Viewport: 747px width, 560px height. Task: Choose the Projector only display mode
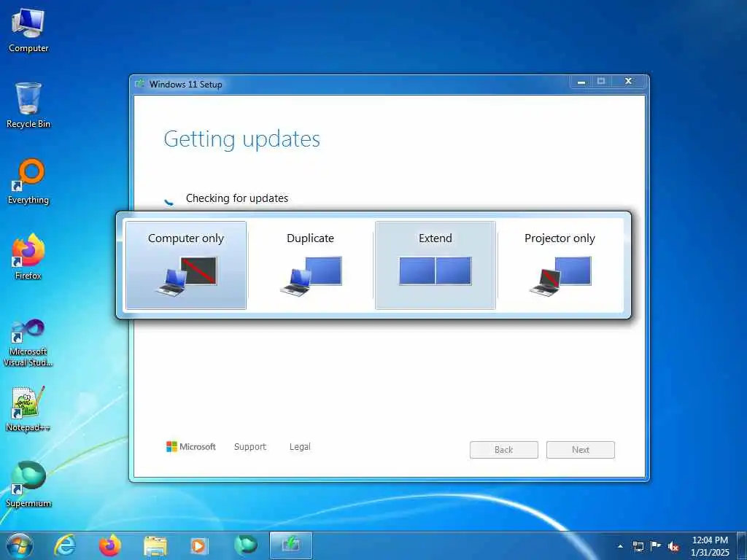coord(560,265)
